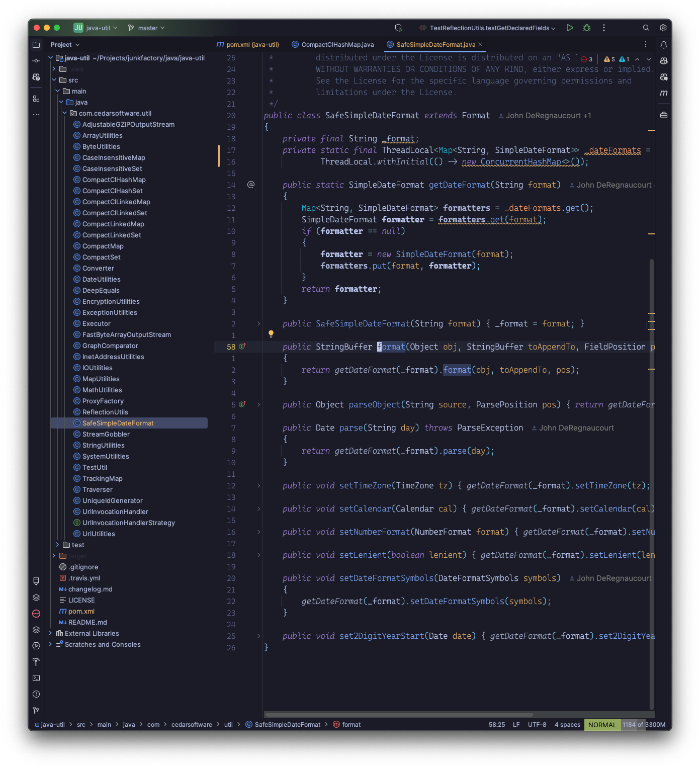
Task: Click the memory indicator 1184 of 3300M
Action: pos(644,725)
